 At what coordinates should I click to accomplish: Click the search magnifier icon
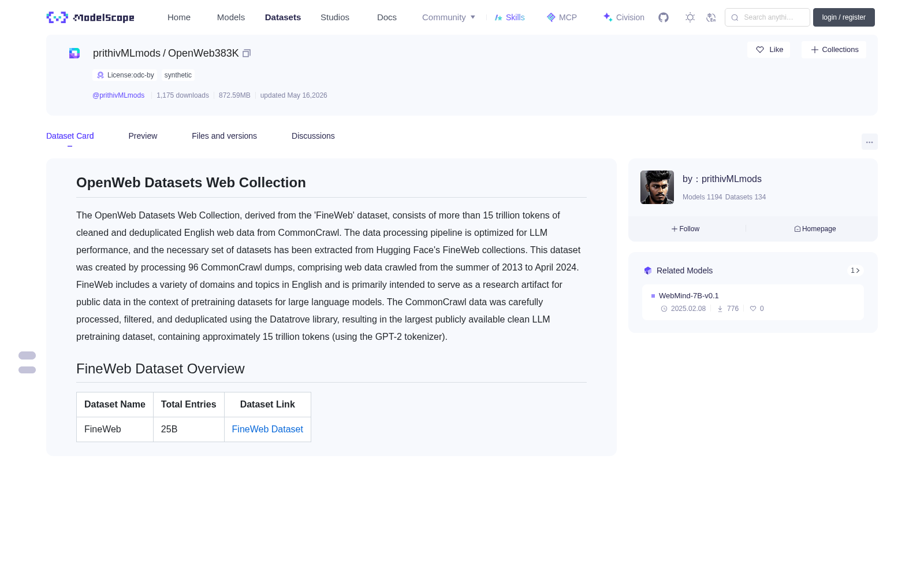(735, 17)
